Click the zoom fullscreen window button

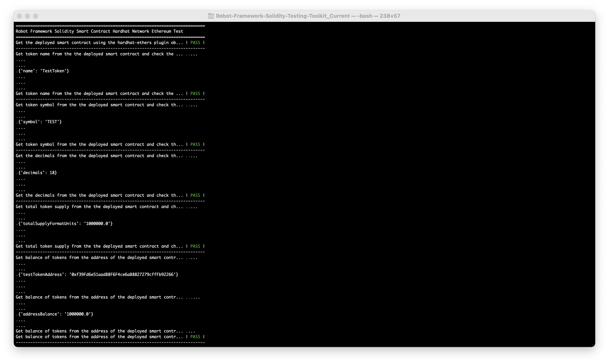tap(36, 16)
